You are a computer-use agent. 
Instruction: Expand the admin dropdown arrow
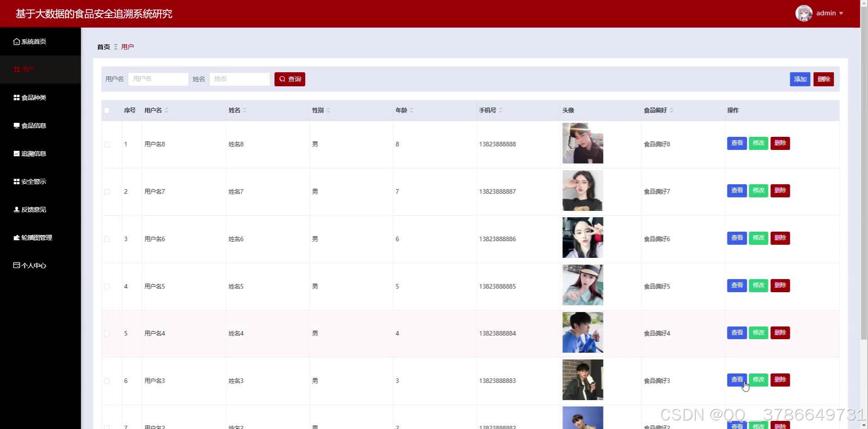pyautogui.click(x=841, y=14)
